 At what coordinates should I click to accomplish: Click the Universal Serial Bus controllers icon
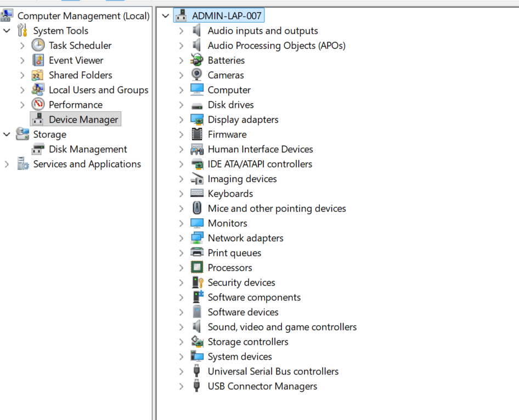pos(196,371)
